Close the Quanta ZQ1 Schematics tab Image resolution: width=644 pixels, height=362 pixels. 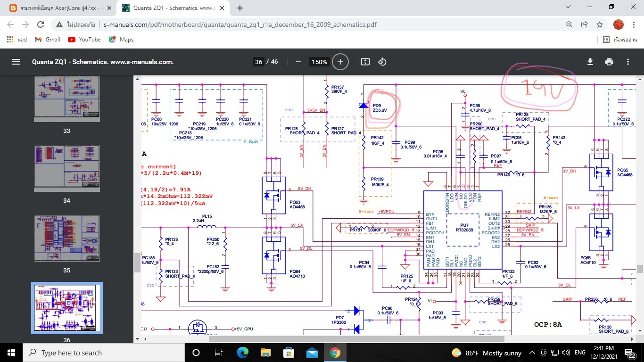(x=223, y=8)
